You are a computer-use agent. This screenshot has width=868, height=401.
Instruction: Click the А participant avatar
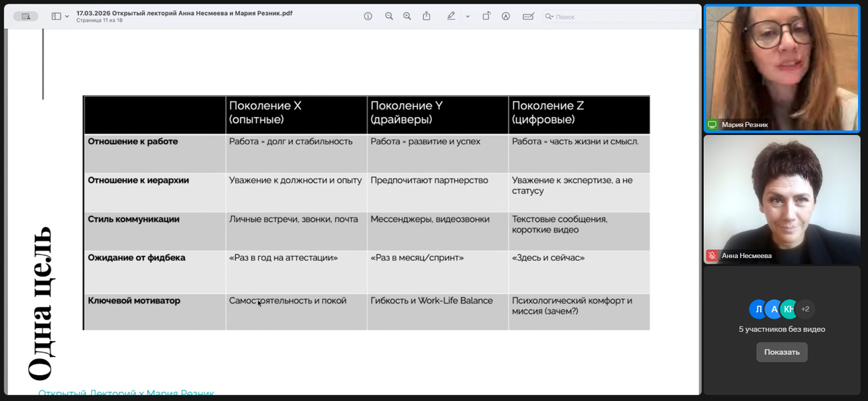coord(774,309)
